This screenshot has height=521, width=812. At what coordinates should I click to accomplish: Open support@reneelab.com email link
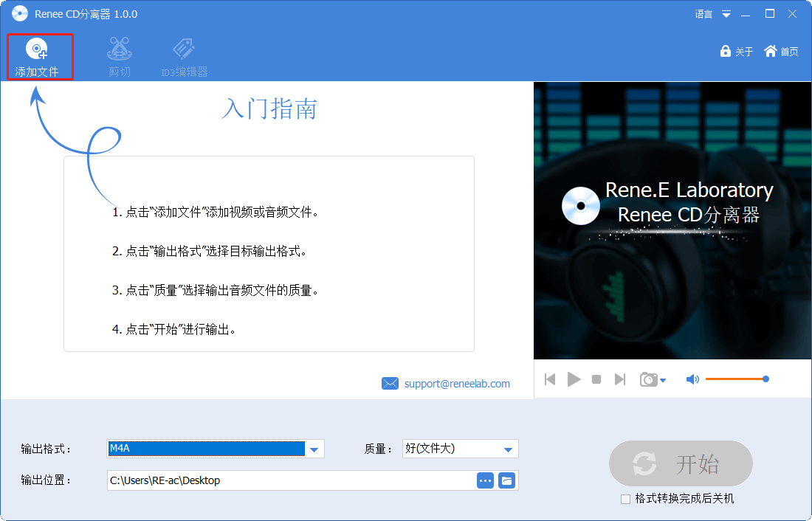(x=457, y=384)
